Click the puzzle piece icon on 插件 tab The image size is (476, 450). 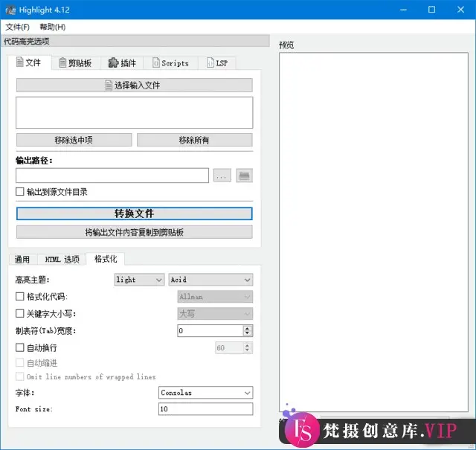coord(113,62)
